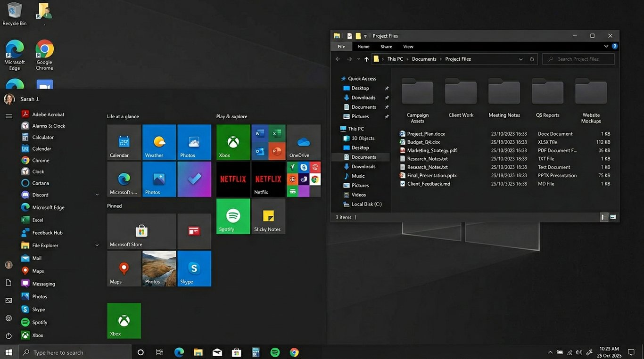Open Mail from the taskbar
Screen dimensions: 644x359
(217, 352)
